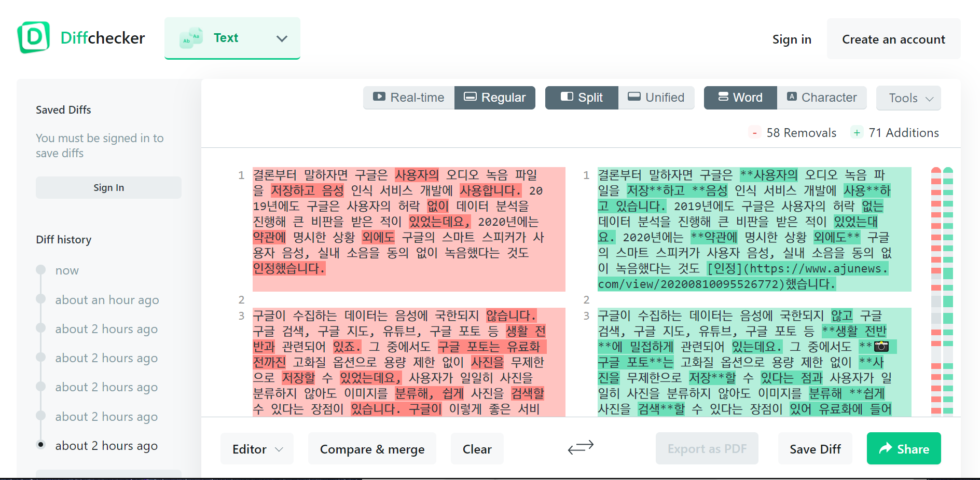980x480 pixels.
Task: Click line 3 text in right pane
Action: [x=754, y=362]
